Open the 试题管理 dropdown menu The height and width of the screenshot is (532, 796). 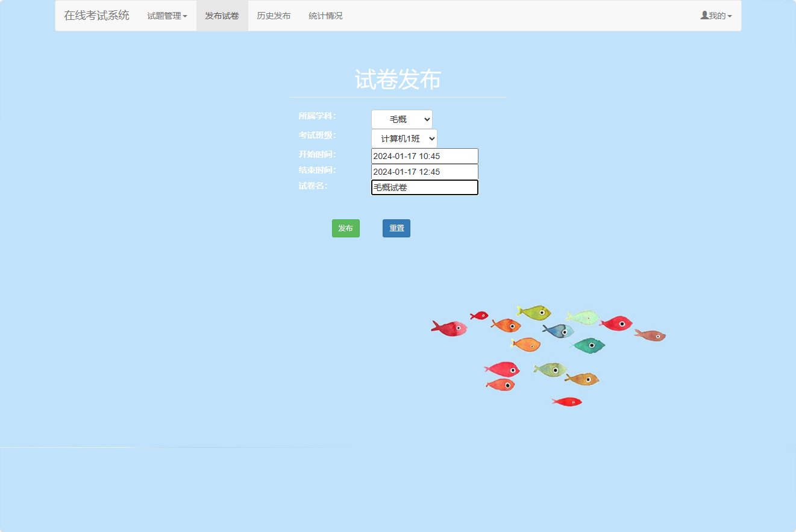[x=166, y=15]
